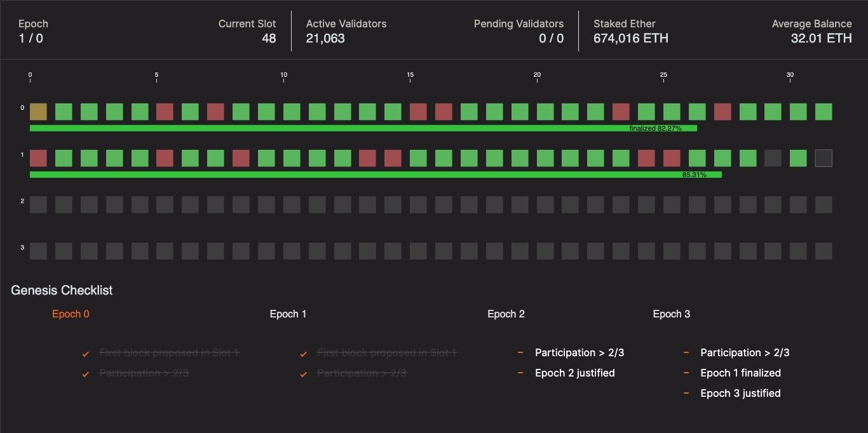Select the orange Epoch 0 checklist heading
Screen dimensions: 868x433
coord(71,314)
